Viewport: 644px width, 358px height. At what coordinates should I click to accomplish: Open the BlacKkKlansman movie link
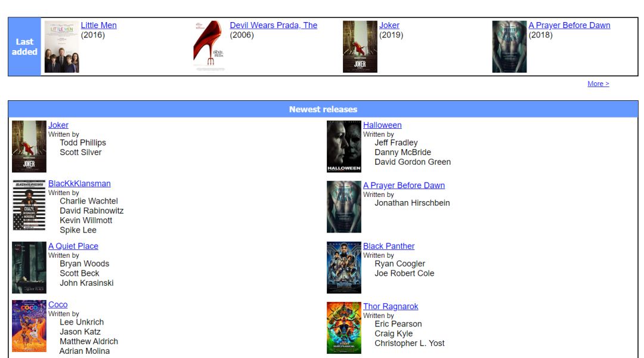[79, 183]
